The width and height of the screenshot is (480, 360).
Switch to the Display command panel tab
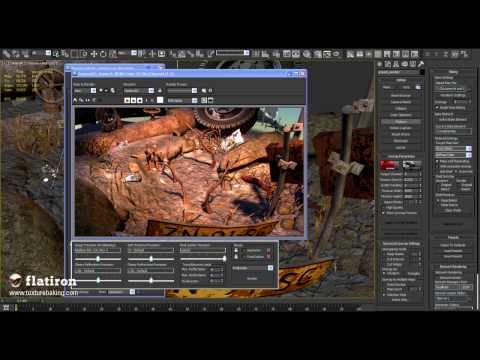point(412,64)
